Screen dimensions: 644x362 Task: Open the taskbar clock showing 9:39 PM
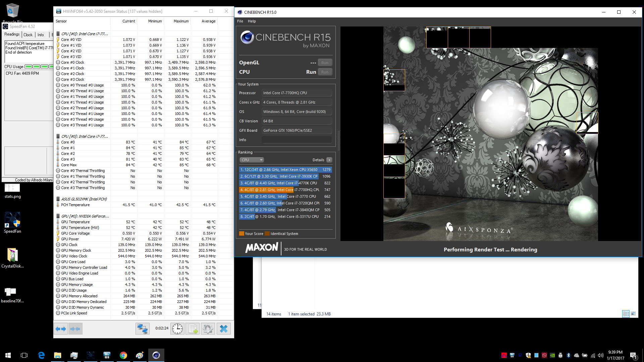click(615, 355)
